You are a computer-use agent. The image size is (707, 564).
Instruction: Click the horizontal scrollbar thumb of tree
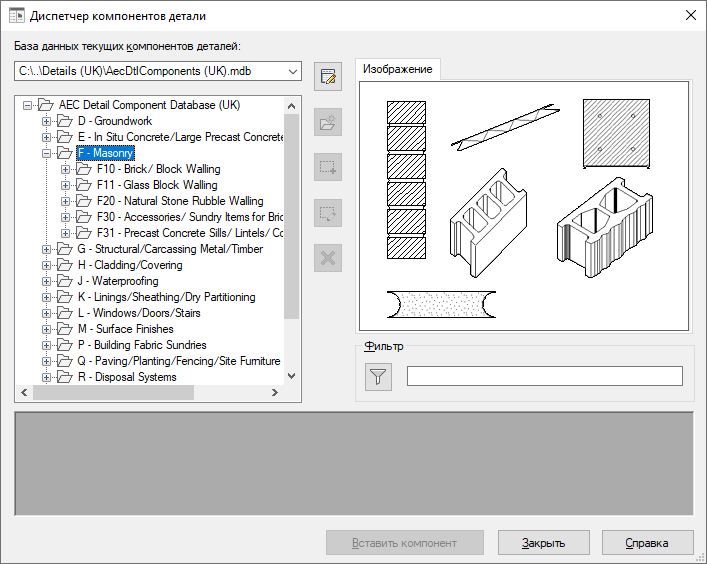[113, 393]
